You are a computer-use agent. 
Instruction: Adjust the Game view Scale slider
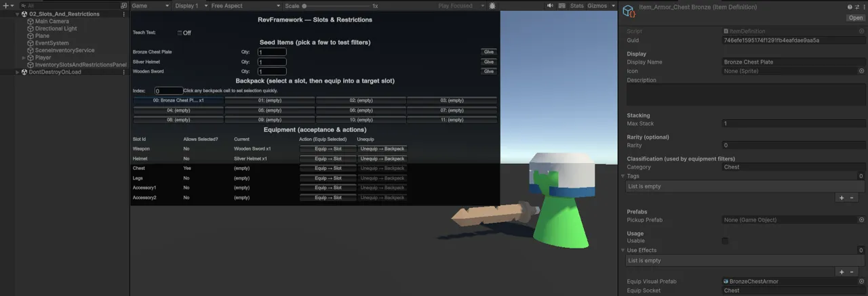pyautogui.click(x=336, y=5)
